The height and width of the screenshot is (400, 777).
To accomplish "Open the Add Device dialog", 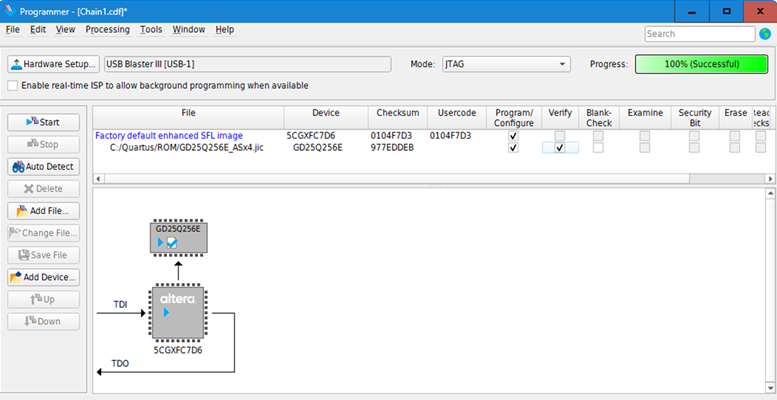I will (x=43, y=277).
